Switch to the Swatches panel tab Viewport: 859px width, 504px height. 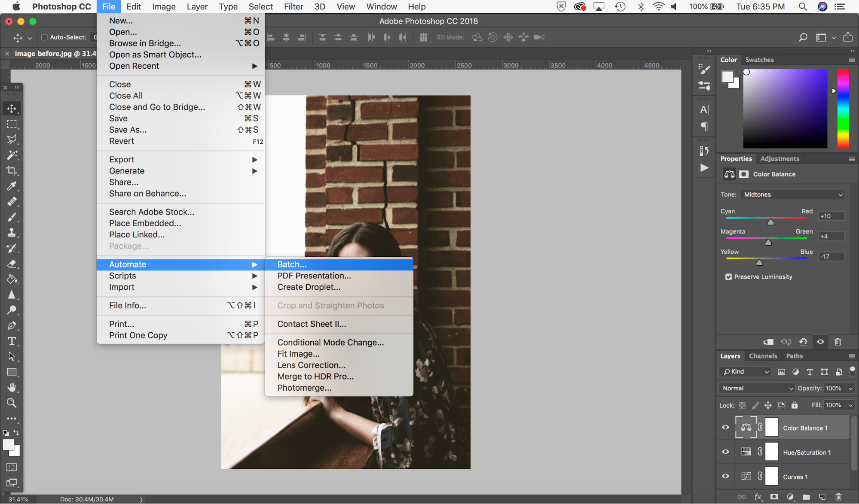coord(759,59)
